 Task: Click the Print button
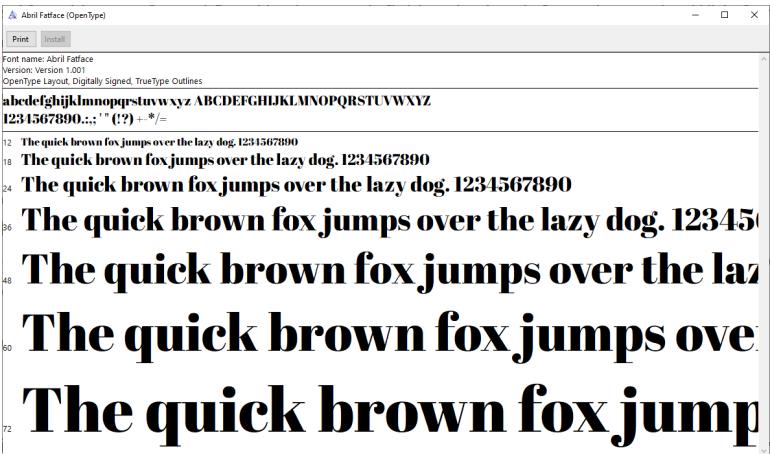[21, 39]
